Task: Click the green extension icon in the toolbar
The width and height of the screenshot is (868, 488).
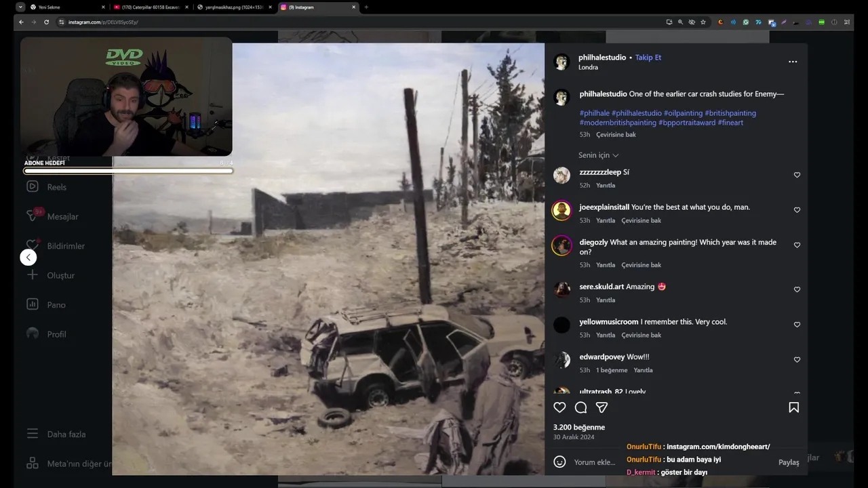Action: click(822, 22)
